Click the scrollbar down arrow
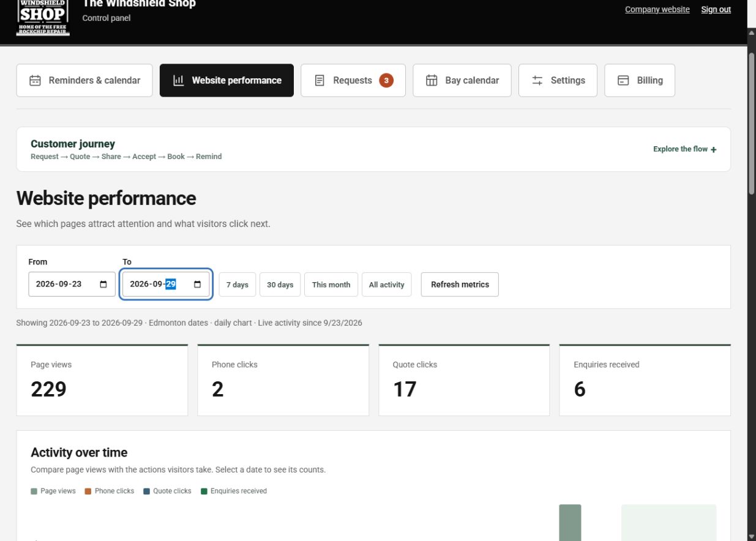756x541 pixels. pos(752,535)
